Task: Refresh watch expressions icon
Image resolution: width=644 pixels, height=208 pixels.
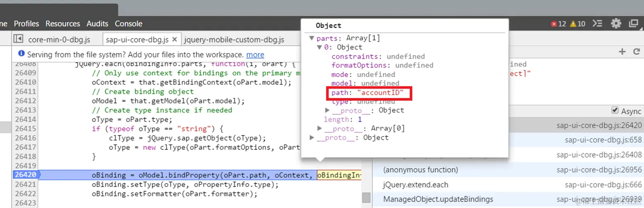Action: (636, 52)
